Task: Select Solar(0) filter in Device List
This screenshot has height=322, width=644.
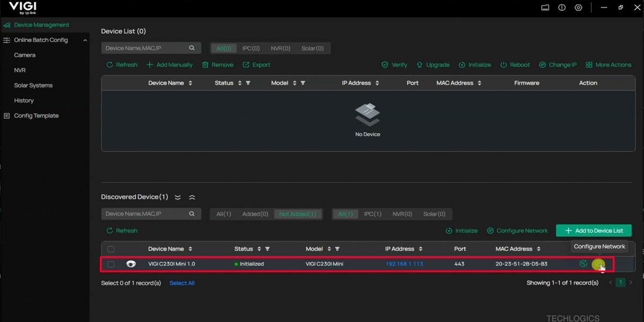Action: pos(312,48)
